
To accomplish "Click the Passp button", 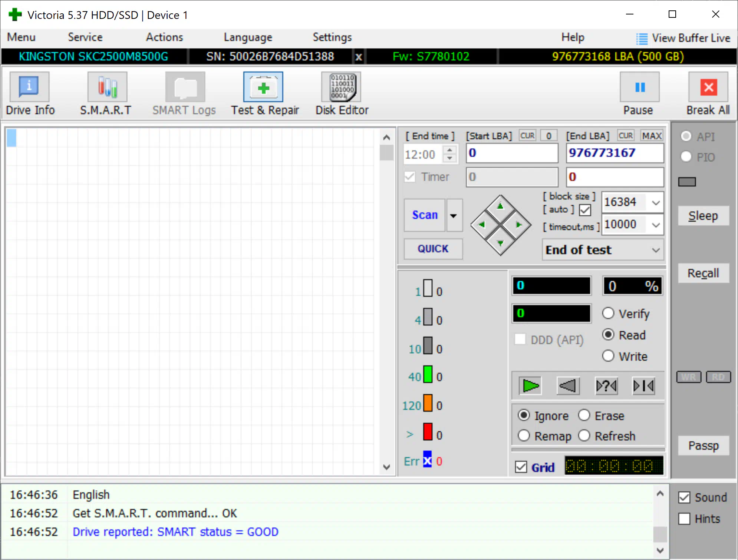I will pyautogui.click(x=703, y=445).
